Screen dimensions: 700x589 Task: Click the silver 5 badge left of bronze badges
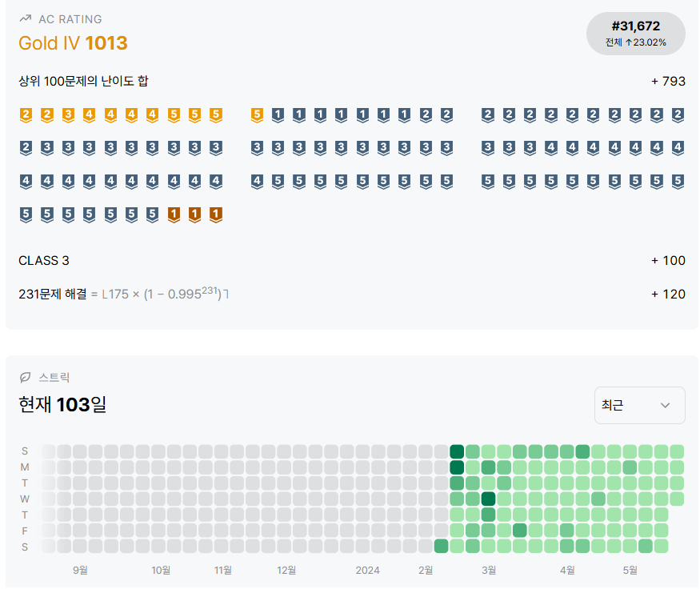click(x=152, y=214)
